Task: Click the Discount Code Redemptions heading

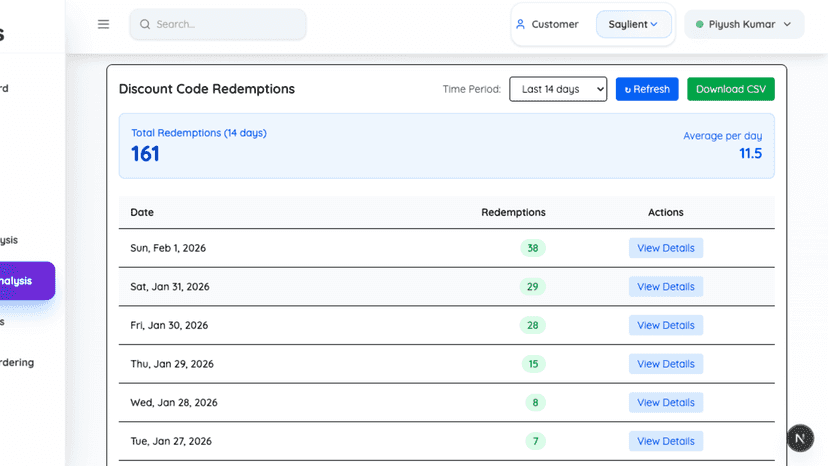Action: [207, 89]
